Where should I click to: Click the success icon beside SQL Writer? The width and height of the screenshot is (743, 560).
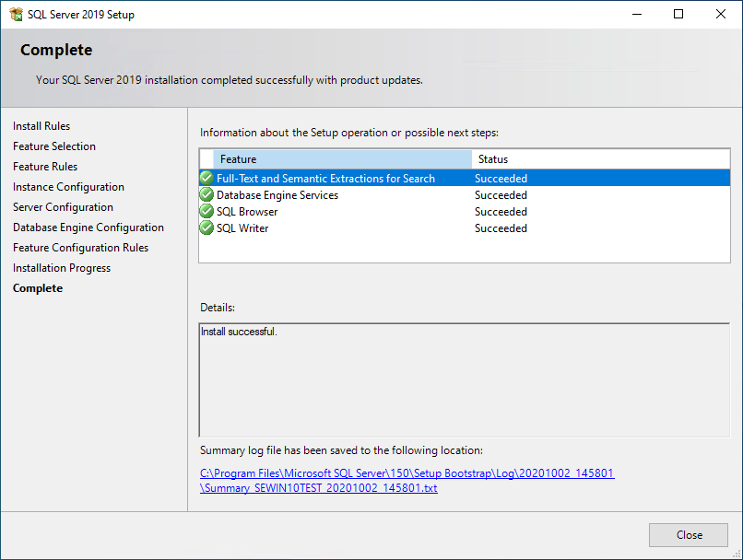point(206,228)
